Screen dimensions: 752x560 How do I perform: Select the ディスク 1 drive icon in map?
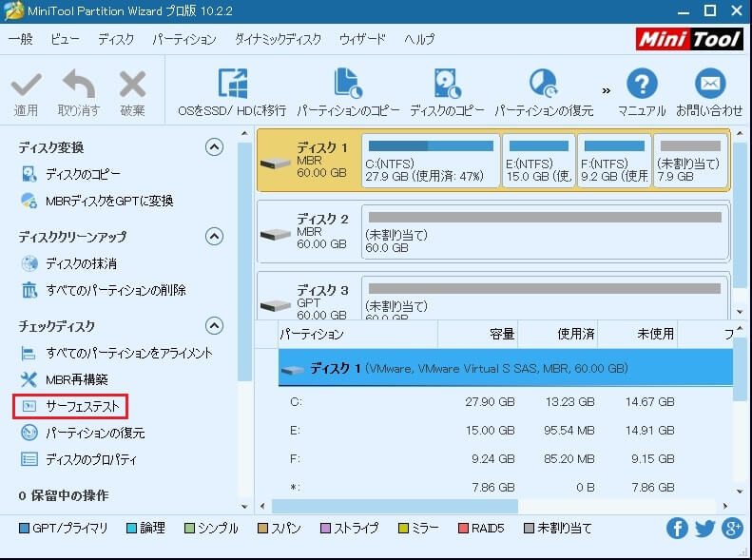(276, 164)
